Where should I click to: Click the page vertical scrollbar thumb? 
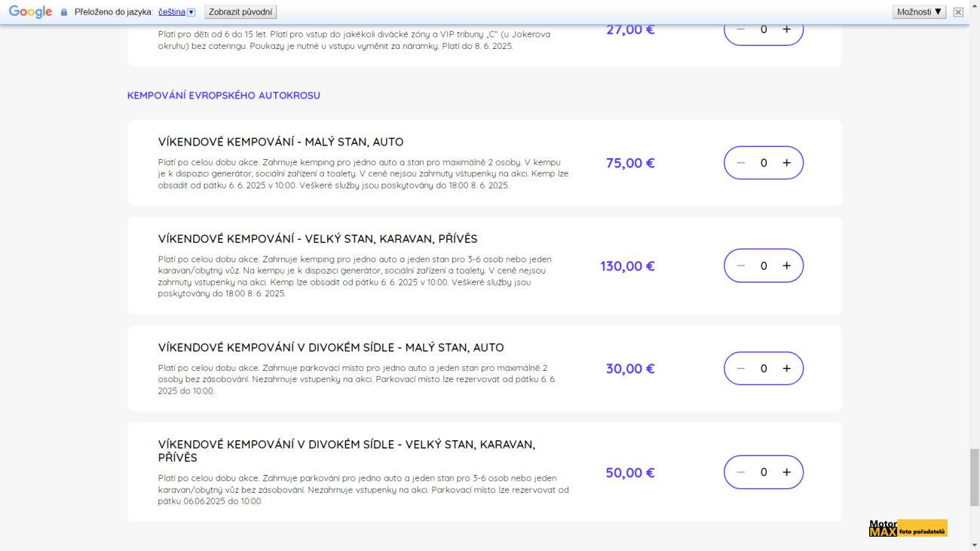tap(974, 476)
